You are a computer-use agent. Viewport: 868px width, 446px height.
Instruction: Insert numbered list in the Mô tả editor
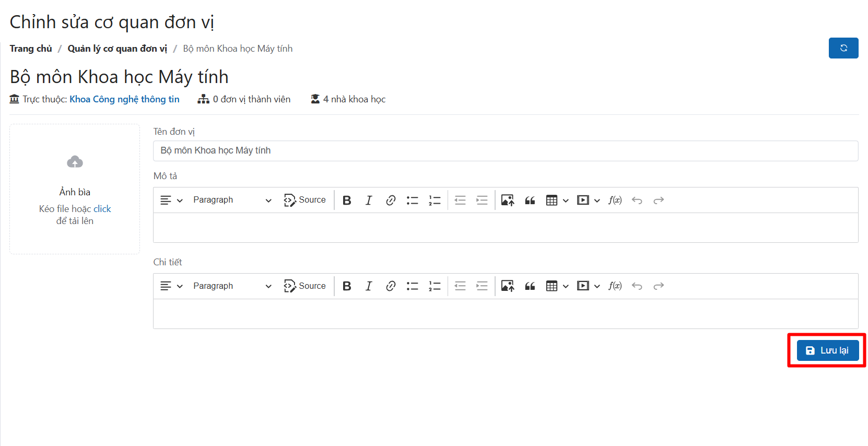click(x=435, y=200)
